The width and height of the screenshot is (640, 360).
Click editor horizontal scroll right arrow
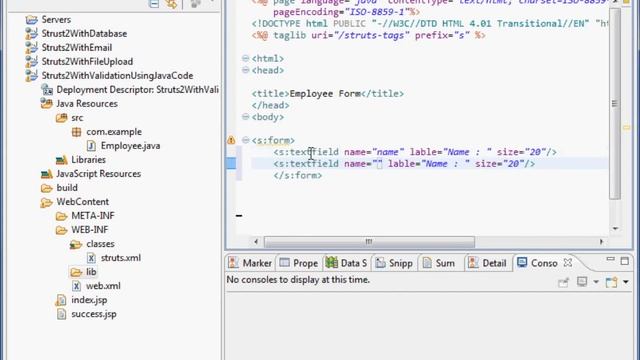click(601, 242)
